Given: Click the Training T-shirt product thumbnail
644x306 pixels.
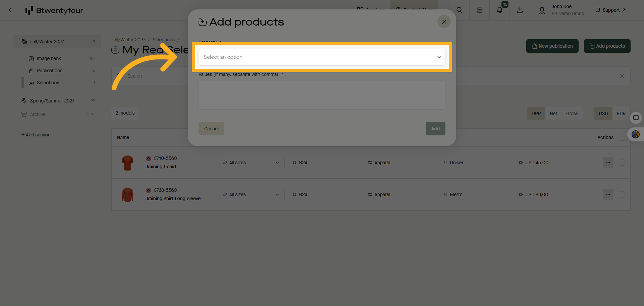Looking at the screenshot, I should (x=127, y=163).
